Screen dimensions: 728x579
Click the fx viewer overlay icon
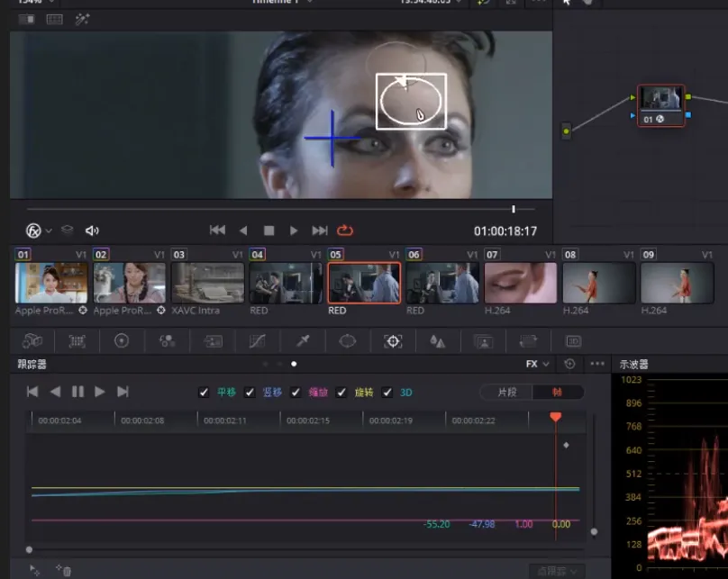(33, 231)
